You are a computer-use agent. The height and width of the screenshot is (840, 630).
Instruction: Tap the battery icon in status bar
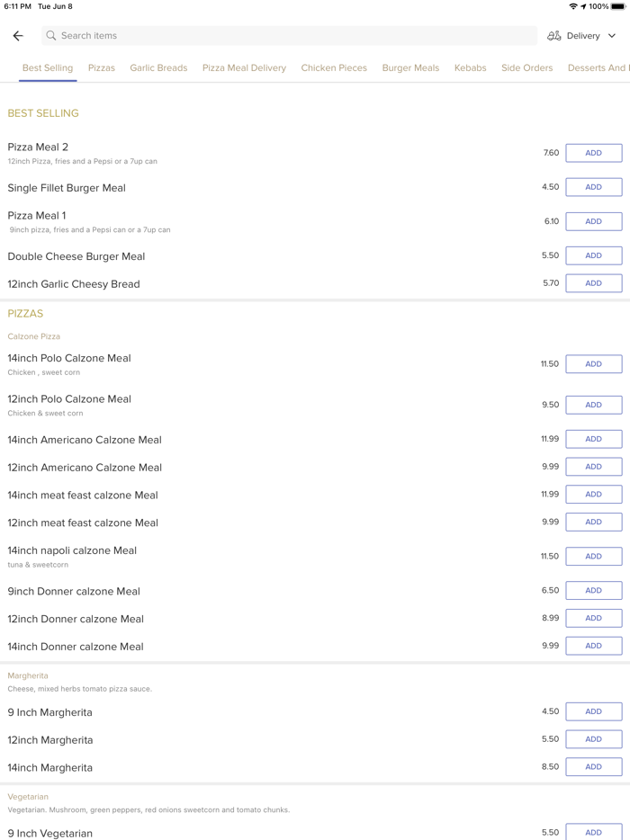click(619, 6)
